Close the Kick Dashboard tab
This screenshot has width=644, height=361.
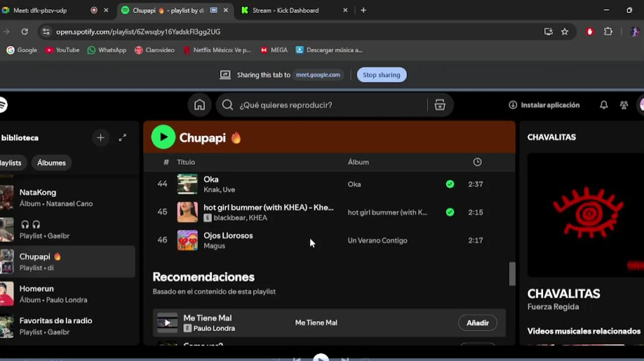click(345, 10)
